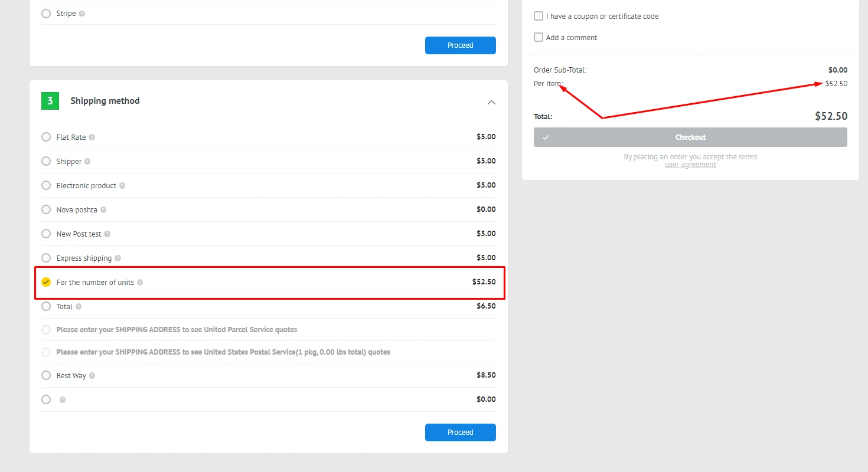
Task: Click help icon beside Total shipping option
Action: 79,307
